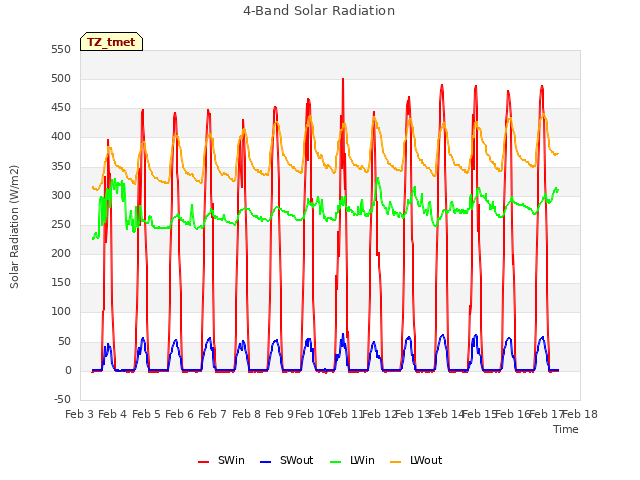This screenshot has height=480, width=640.
Task: Click the 550 y-axis tick label
Action: 61,50
